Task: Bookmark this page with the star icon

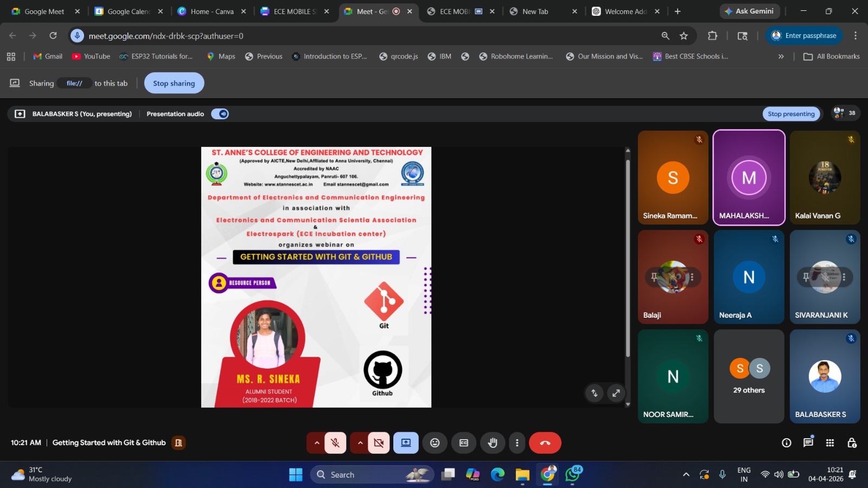Action: pyautogui.click(x=684, y=36)
